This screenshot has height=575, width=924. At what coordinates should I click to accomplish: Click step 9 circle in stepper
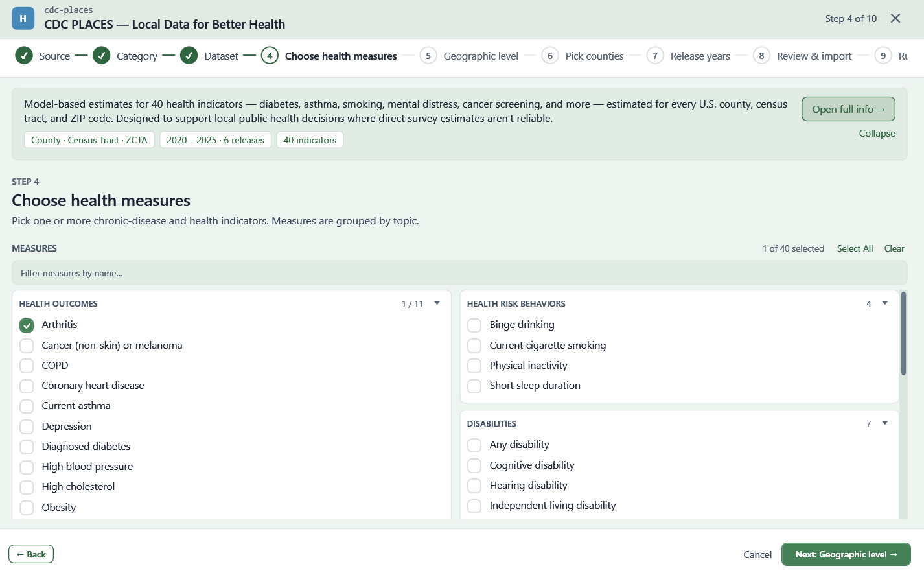coord(883,56)
